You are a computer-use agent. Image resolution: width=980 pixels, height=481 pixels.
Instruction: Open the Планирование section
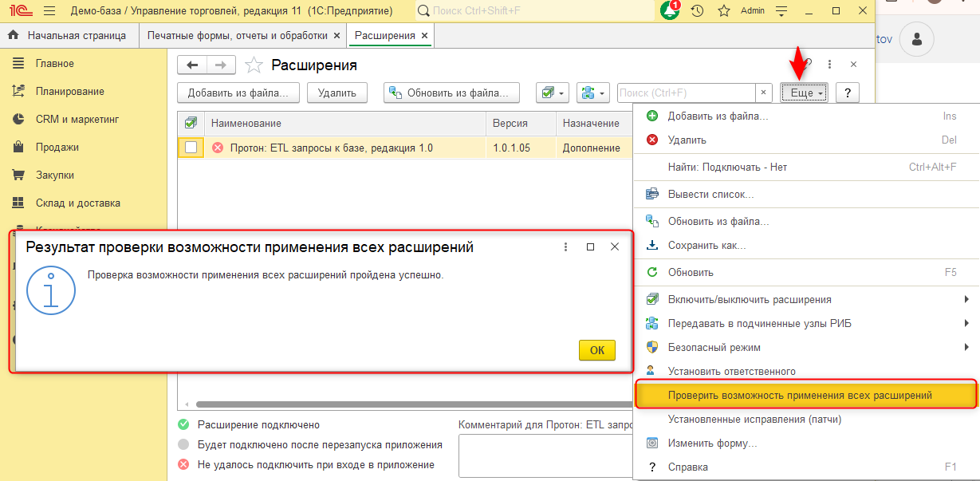(70, 91)
